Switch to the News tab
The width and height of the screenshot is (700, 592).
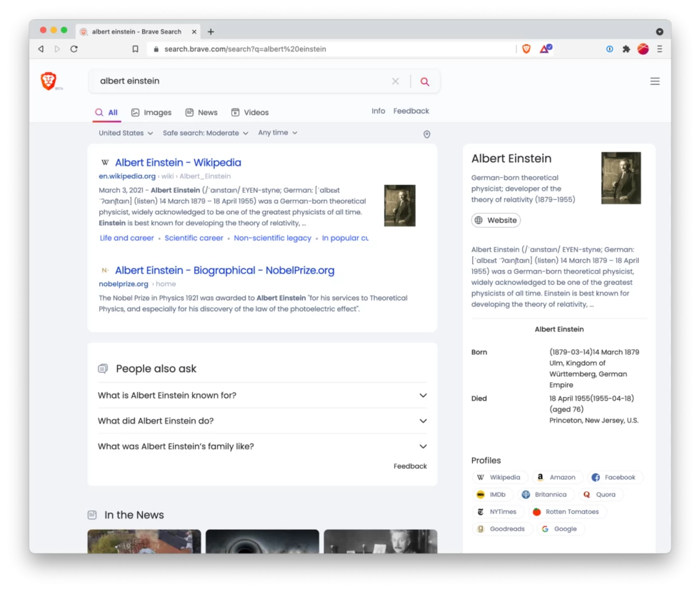[201, 112]
